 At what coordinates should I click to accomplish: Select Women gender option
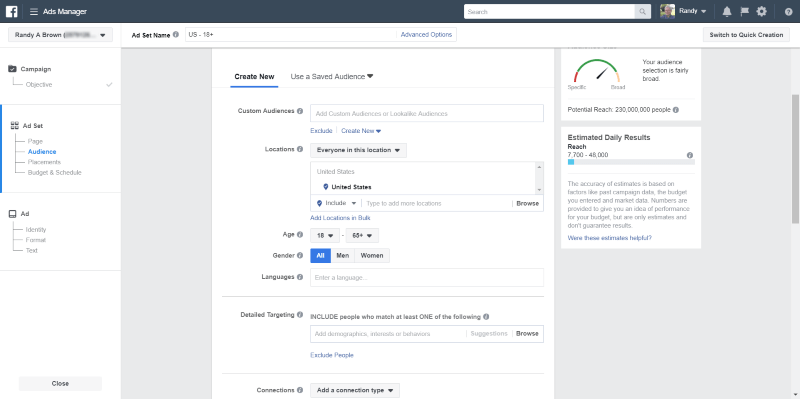372,256
